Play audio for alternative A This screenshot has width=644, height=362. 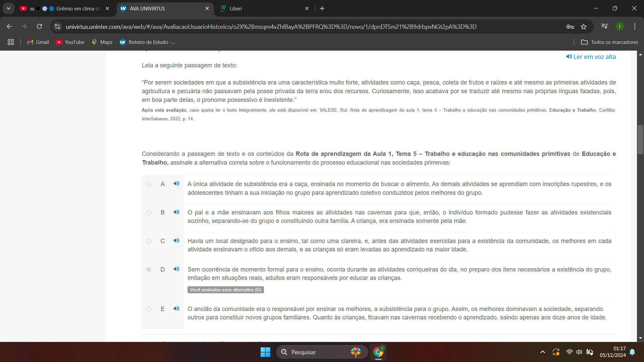[176, 184]
